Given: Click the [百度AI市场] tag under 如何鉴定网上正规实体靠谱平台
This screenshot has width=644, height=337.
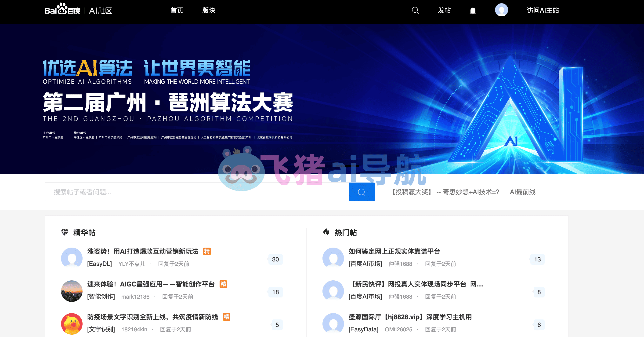Looking at the screenshot, I should tap(365, 264).
